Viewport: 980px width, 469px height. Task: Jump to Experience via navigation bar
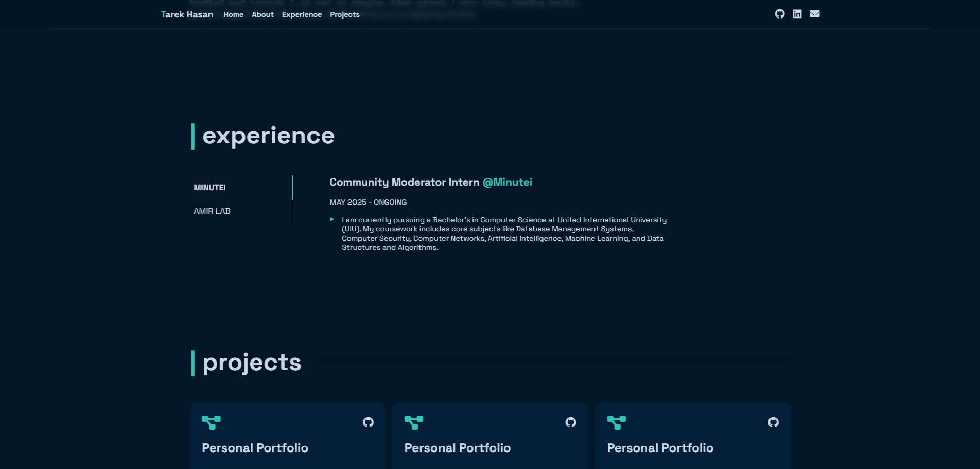click(302, 14)
